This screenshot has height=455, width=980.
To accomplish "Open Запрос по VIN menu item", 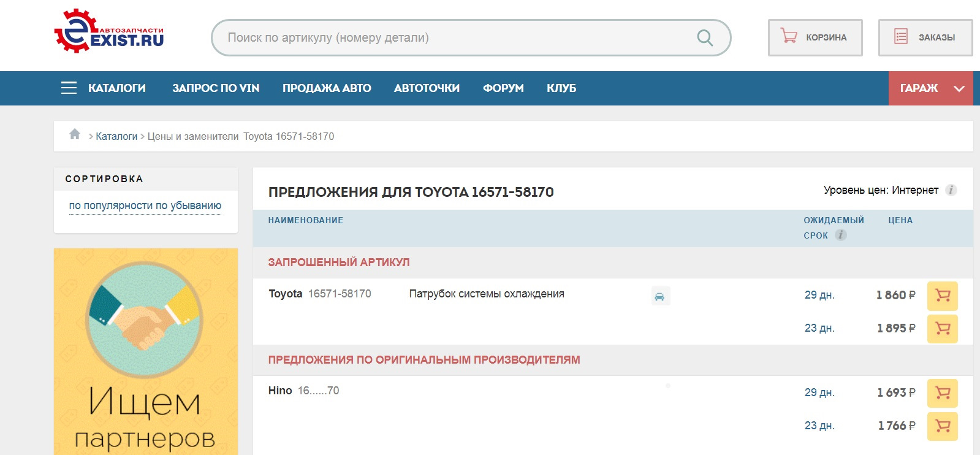I will pyautogui.click(x=216, y=88).
